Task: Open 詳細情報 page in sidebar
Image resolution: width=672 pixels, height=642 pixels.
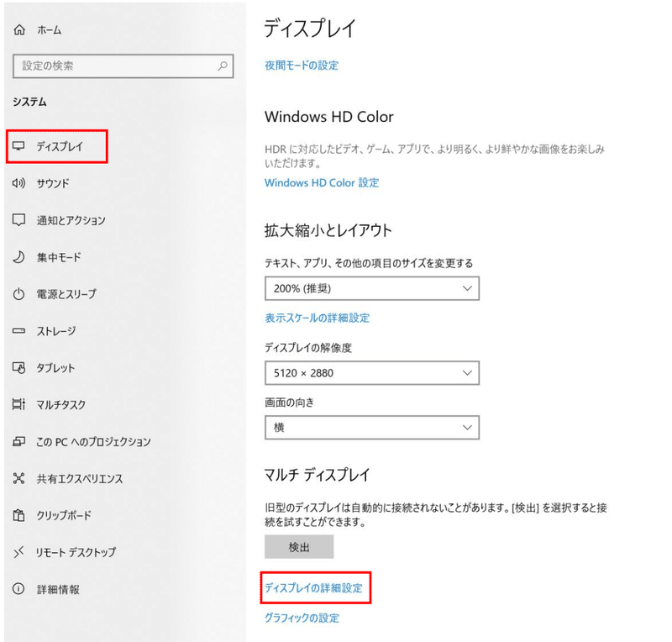Action: click(x=58, y=589)
